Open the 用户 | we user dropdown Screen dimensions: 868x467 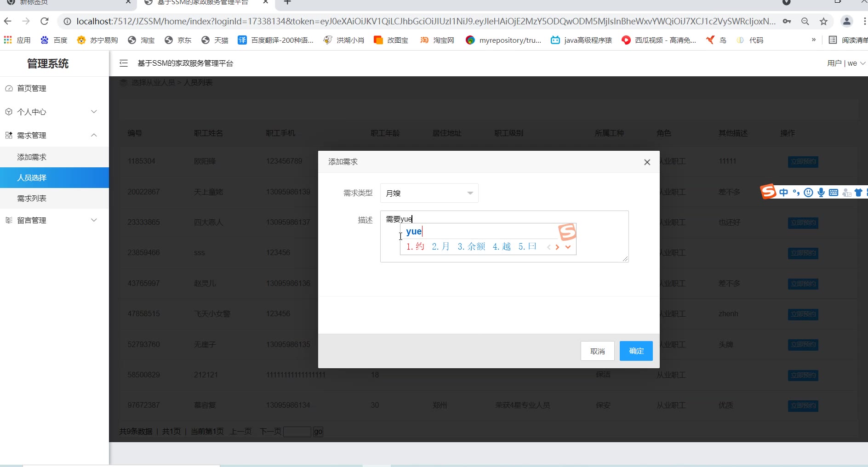846,63
